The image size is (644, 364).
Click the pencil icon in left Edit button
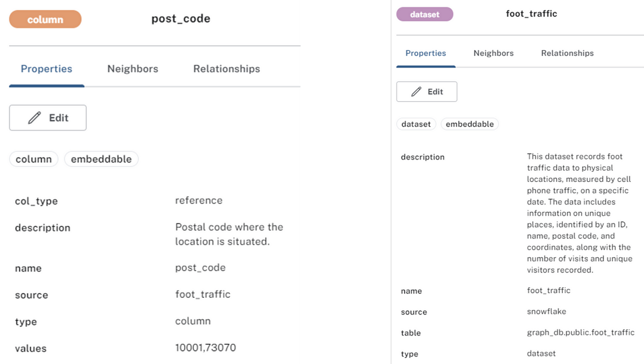(34, 118)
